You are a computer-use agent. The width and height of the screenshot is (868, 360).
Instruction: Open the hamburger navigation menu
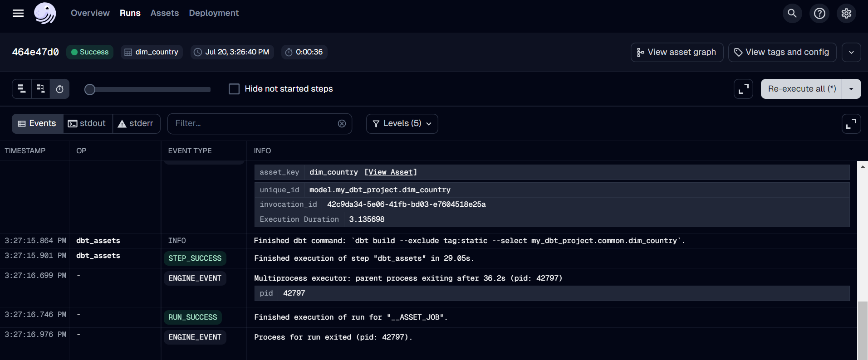18,13
